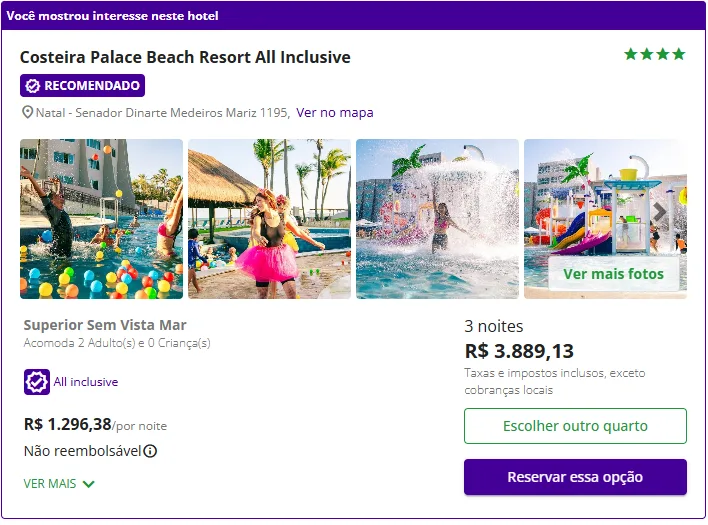The width and height of the screenshot is (708, 525).
Task: Click the Você mostrou interesse neste hotel banner
Action: point(112,16)
